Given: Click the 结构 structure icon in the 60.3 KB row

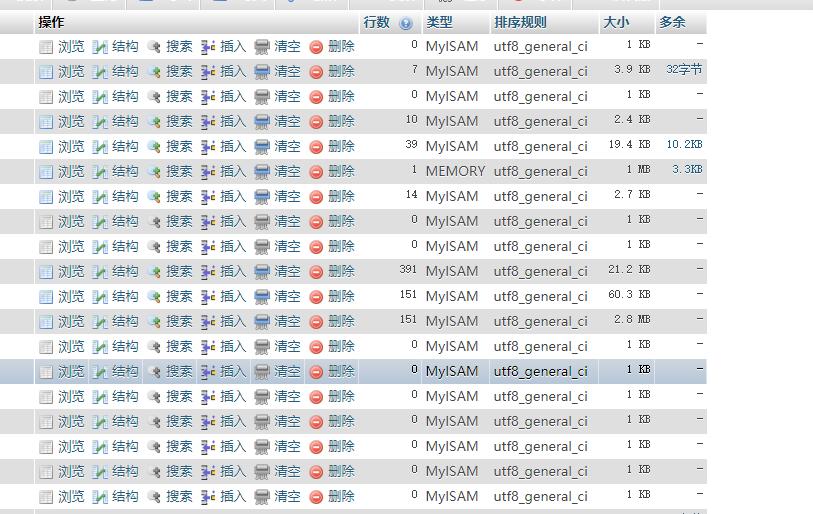Looking at the screenshot, I should [x=100, y=296].
